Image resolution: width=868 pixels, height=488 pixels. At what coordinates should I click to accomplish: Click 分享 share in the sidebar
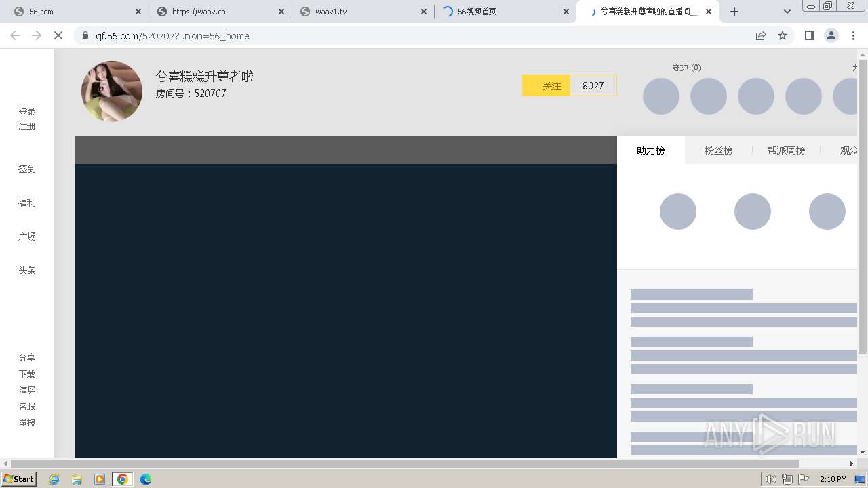(x=27, y=358)
